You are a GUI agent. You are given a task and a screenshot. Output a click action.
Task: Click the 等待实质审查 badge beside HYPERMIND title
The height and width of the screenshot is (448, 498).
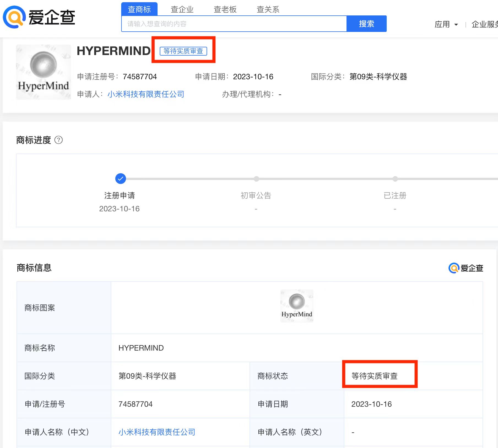pyautogui.click(x=183, y=51)
